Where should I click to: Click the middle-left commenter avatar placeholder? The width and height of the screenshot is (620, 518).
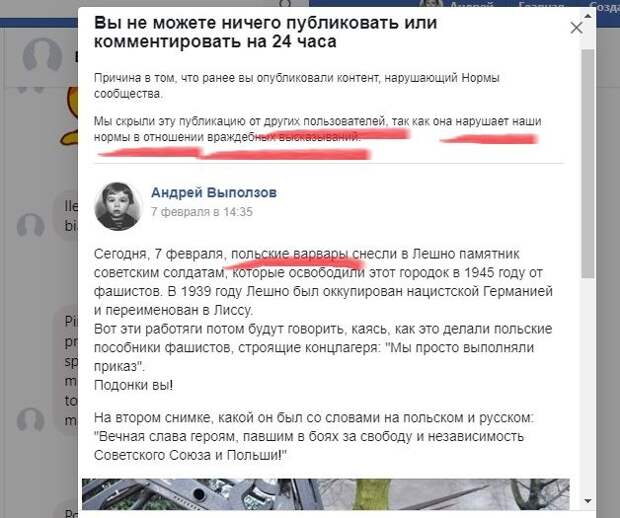pos(30,227)
